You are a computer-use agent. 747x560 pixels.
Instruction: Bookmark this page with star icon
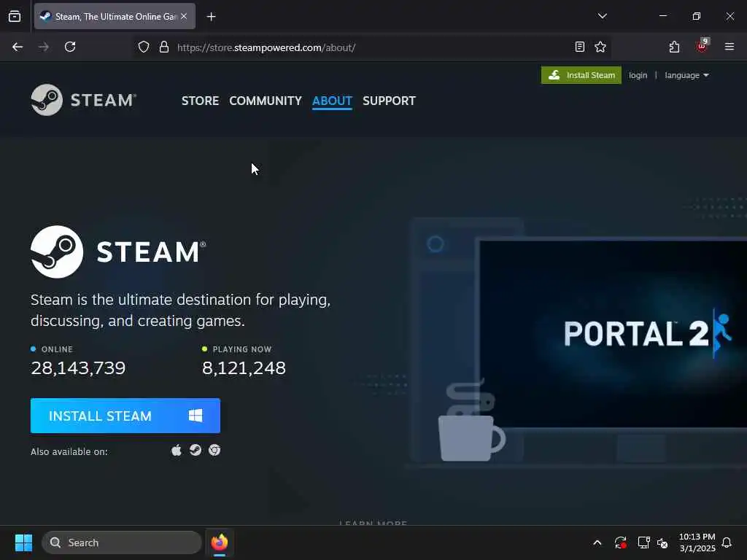pyautogui.click(x=600, y=47)
